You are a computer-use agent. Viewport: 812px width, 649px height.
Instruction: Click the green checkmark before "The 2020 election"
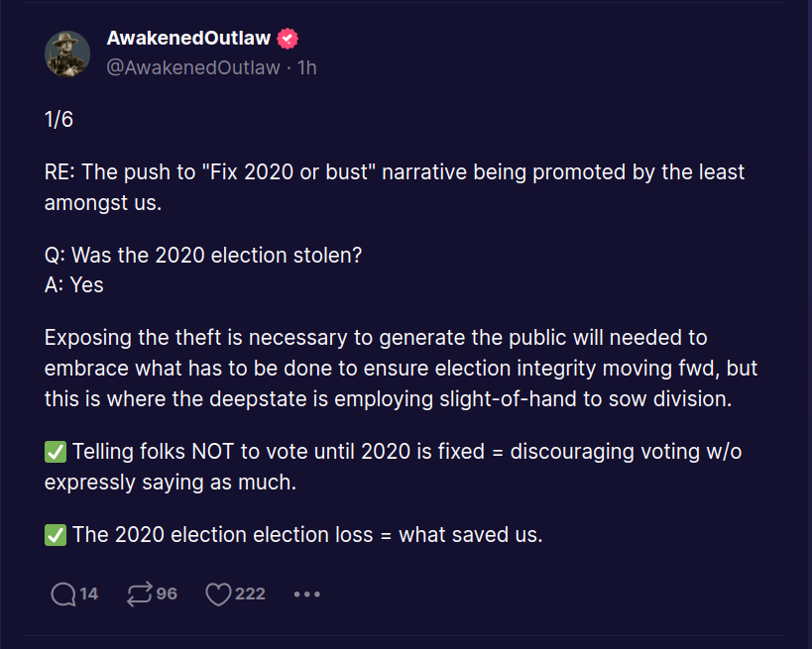pyautogui.click(x=56, y=535)
